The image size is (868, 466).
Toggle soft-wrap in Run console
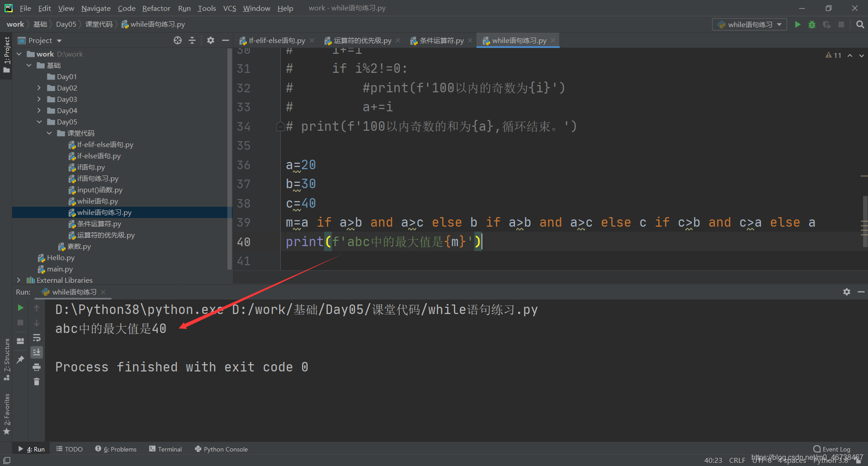pos(37,338)
